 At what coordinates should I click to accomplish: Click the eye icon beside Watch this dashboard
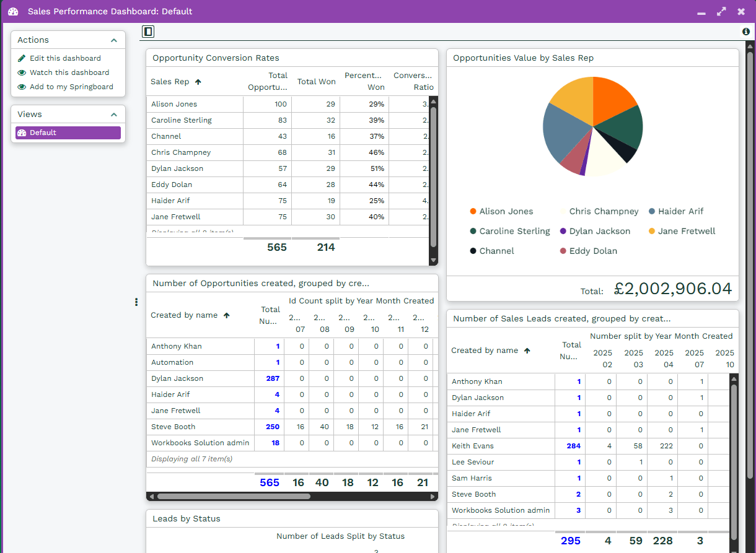[22, 72]
